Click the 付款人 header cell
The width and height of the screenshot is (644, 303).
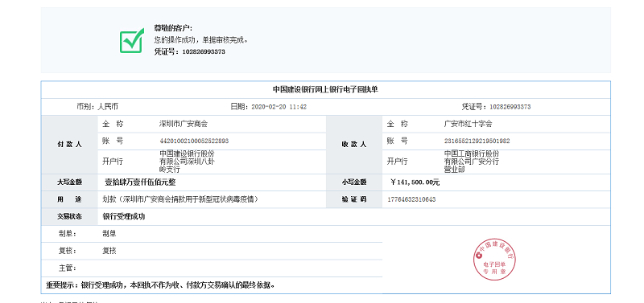click(69, 145)
